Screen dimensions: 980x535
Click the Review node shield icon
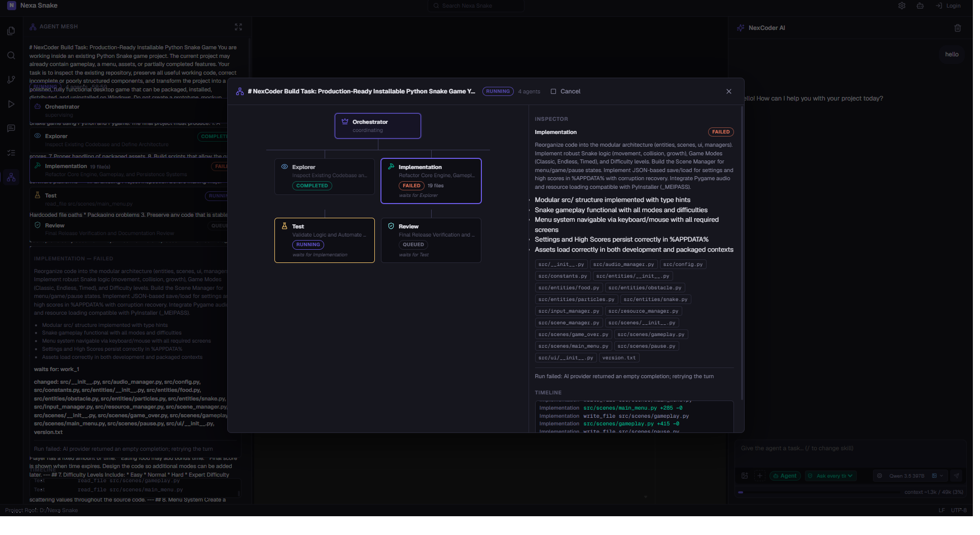pyautogui.click(x=391, y=226)
